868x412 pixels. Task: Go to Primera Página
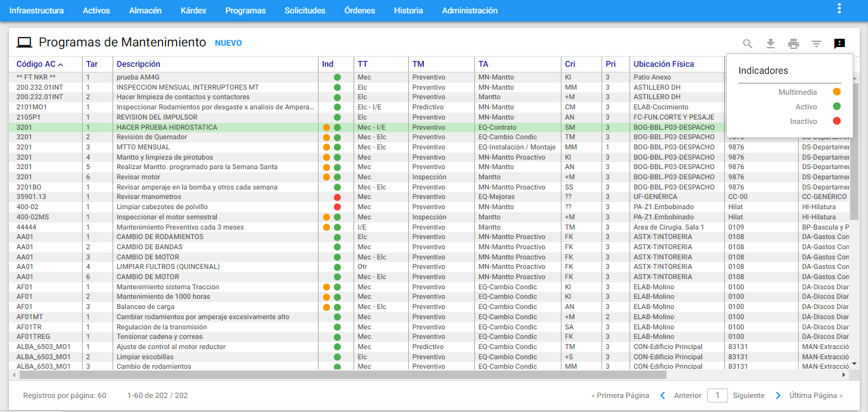pyautogui.click(x=620, y=395)
